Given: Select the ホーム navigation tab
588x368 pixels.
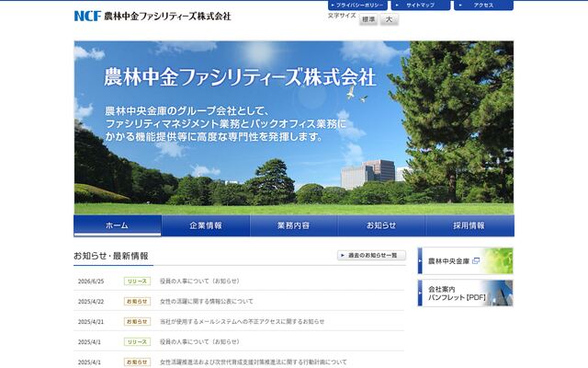Looking at the screenshot, I should tap(118, 225).
